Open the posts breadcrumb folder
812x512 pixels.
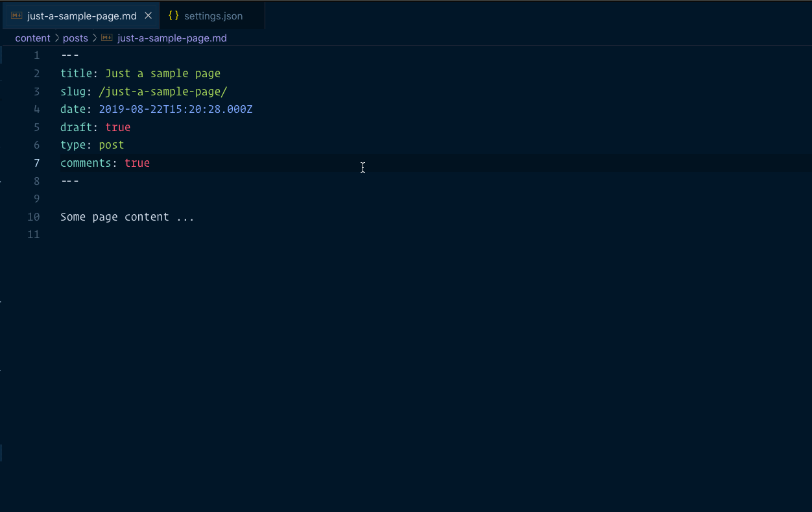tap(75, 38)
